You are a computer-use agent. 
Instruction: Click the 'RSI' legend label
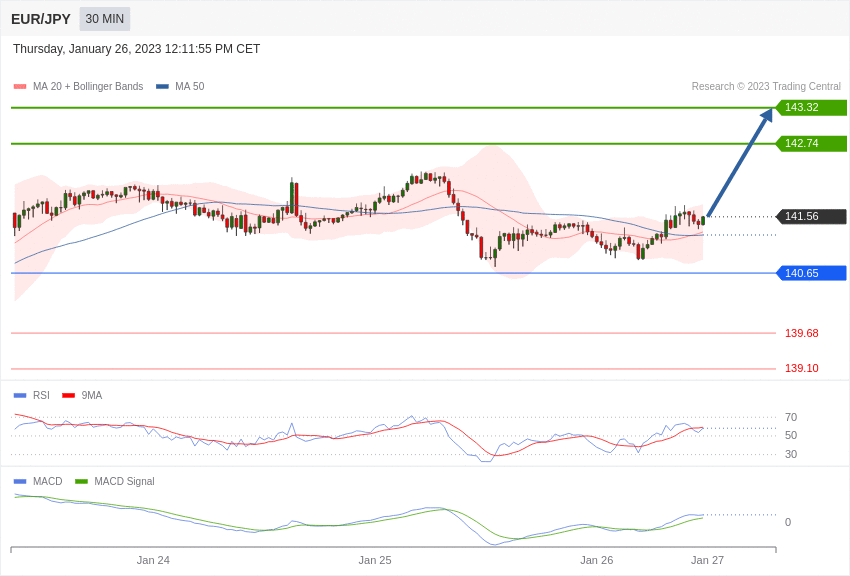(x=41, y=396)
